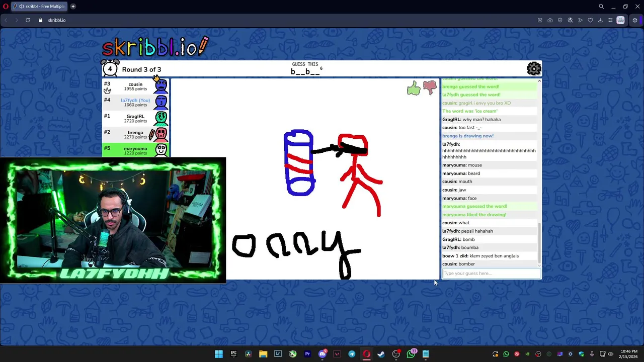Add page to bookmarks heart
644x362 pixels.
[x=590, y=20]
